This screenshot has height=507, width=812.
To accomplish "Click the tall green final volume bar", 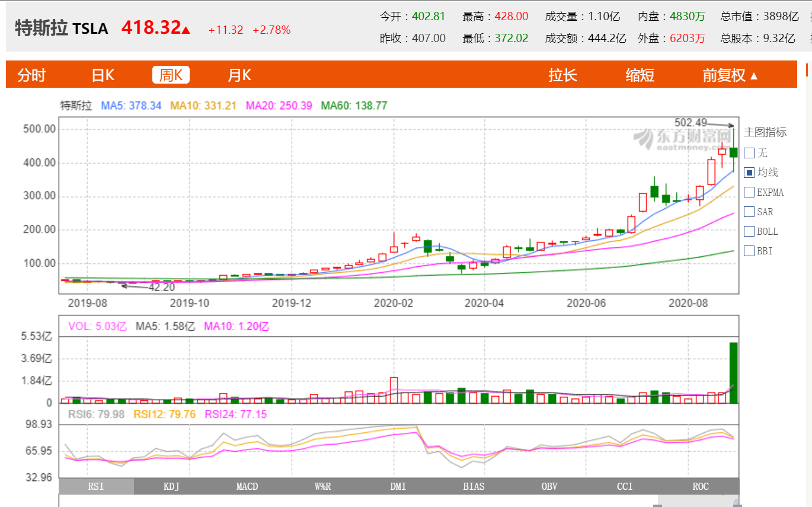I will [x=733, y=373].
